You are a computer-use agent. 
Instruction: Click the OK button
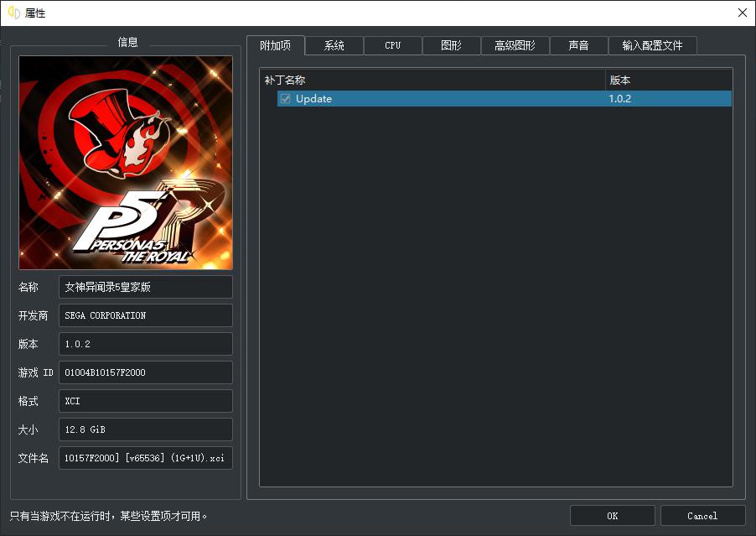click(613, 516)
